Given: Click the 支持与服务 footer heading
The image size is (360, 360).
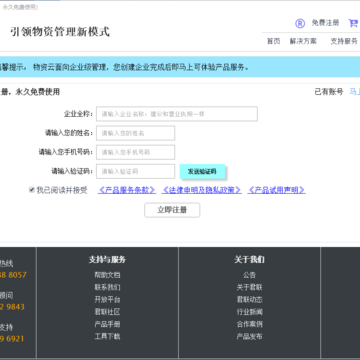Looking at the screenshot, I should 107,260.
